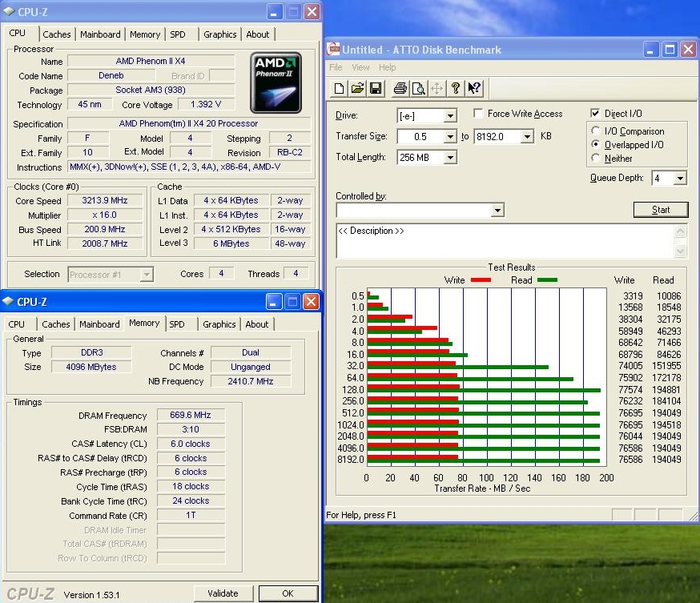Open the Total Length dropdown showing 256 MB
The height and width of the screenshot is (603, 700).
point(450,157)
